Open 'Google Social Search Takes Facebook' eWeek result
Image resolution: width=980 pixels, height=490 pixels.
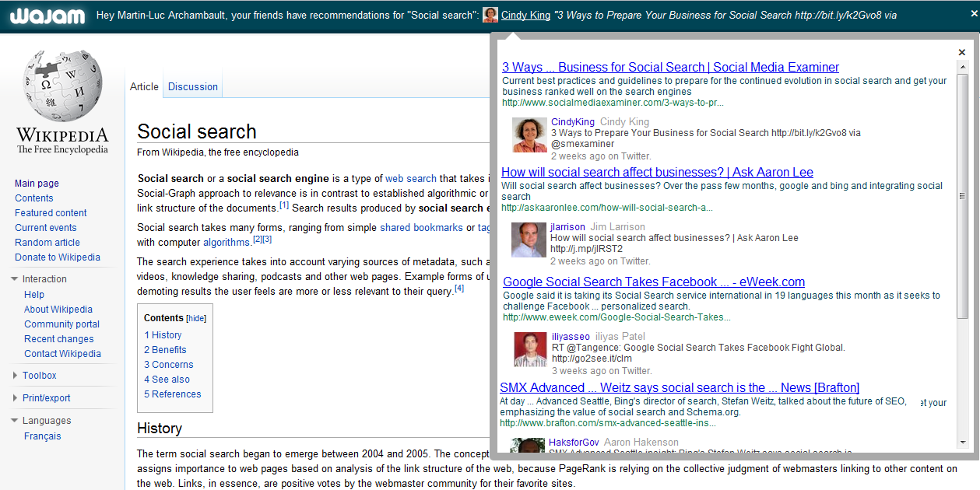click(654, 282)
